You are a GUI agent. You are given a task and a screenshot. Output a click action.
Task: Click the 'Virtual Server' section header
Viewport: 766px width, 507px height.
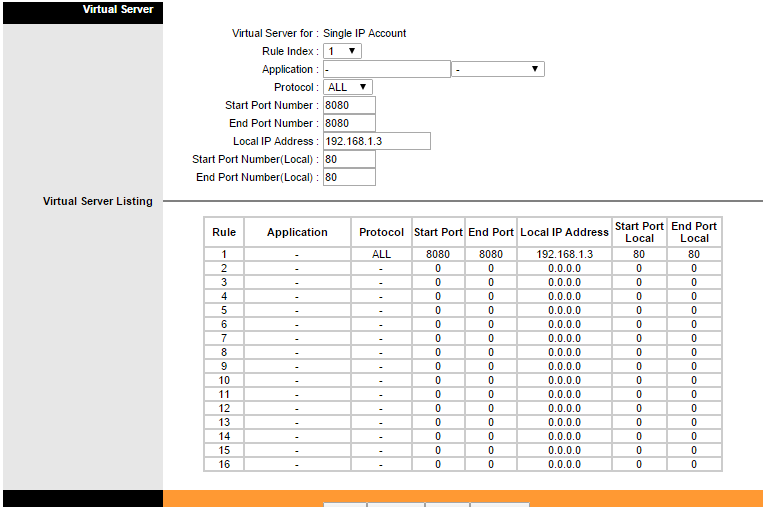pos(118,9)
